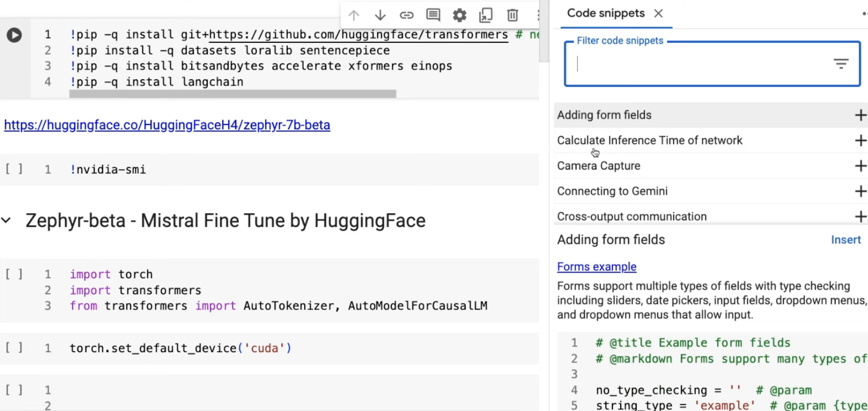868x411 pixels.
Task: Click the pip install langchain line
Action: tap(157, 82)
